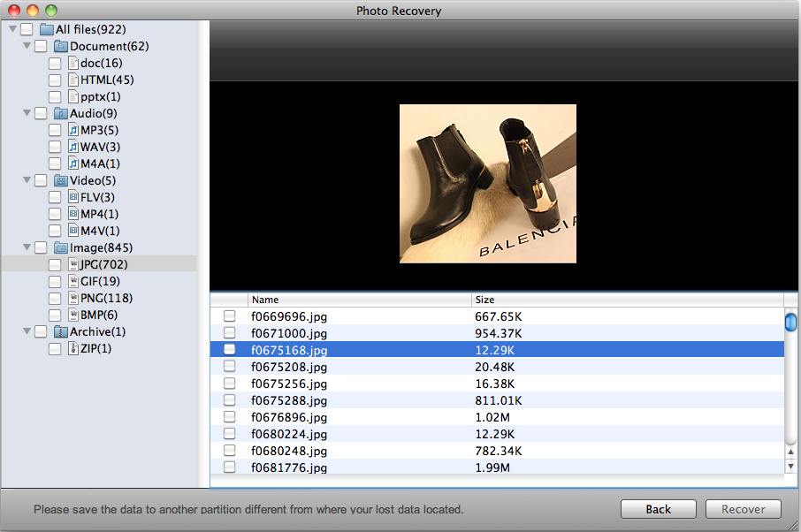Click the Image folder icon
The image size is (801, 532).
[x=61, y=248]
